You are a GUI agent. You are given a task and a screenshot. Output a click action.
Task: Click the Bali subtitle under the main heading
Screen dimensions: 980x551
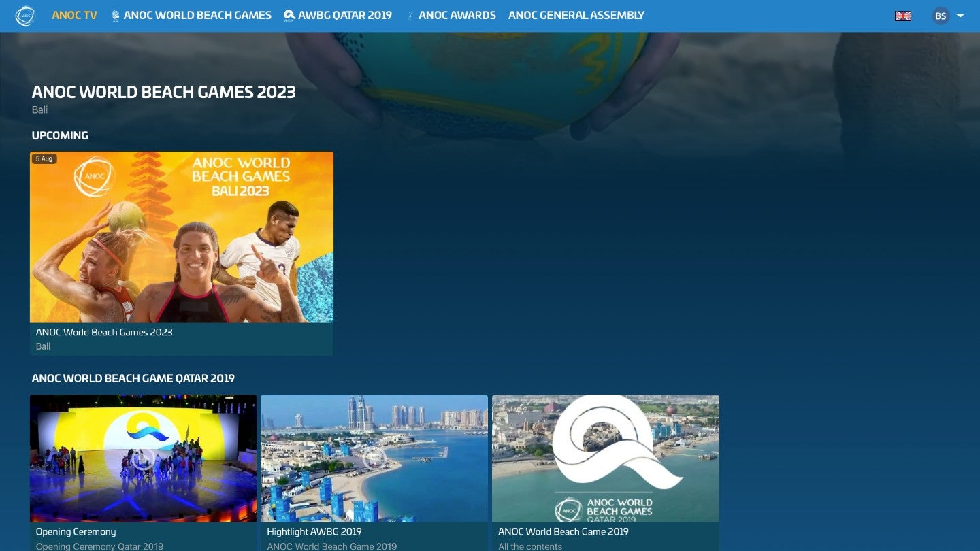click(39, 110)
